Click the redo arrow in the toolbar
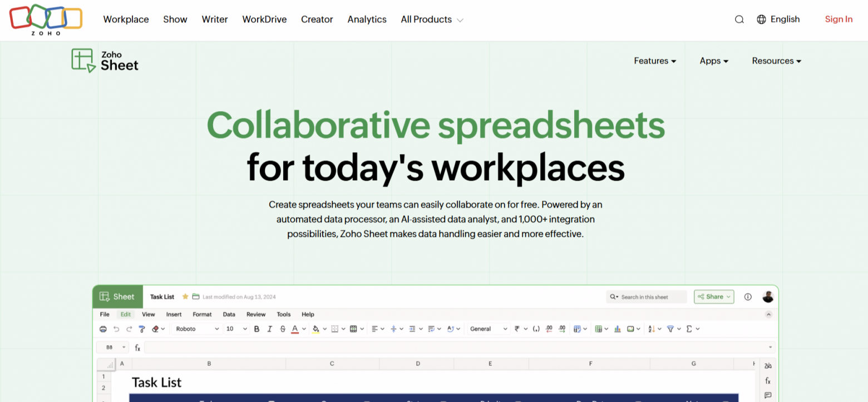Screen dimensions: 868x402 pos(129,329)
